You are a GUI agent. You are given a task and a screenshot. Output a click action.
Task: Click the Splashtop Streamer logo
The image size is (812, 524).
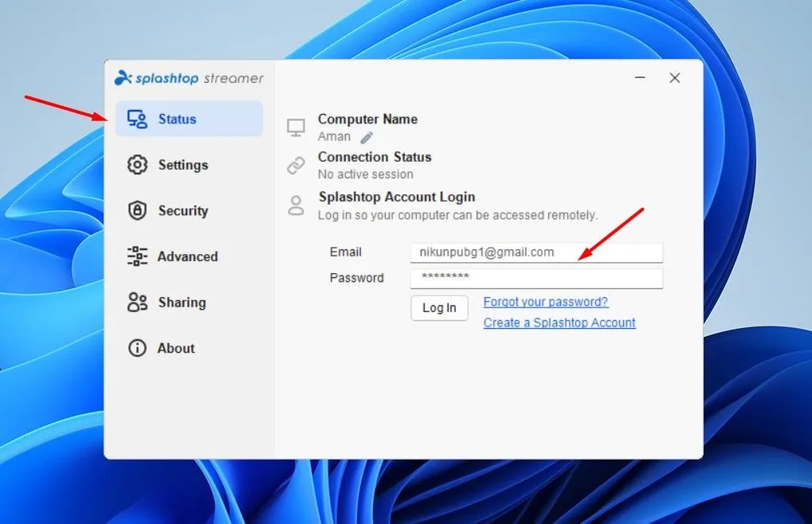[x=189, y=78]
